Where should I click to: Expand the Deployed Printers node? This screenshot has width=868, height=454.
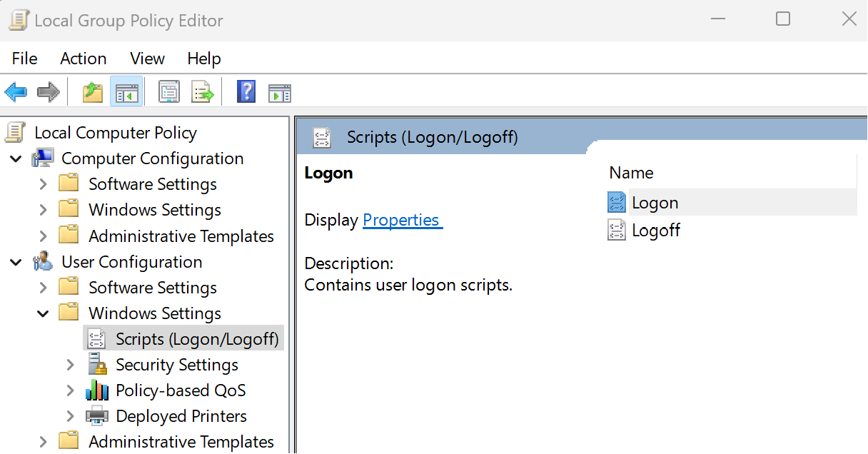70,416
